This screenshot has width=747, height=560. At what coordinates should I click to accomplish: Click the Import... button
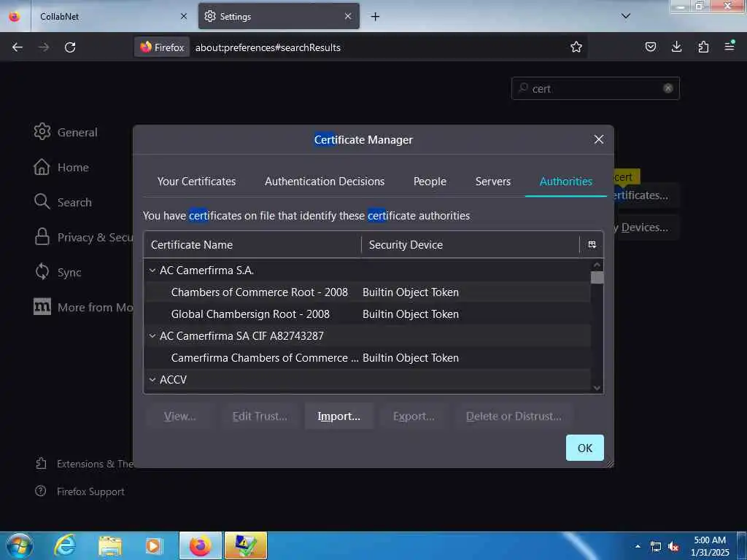click(x=338, y=416)
